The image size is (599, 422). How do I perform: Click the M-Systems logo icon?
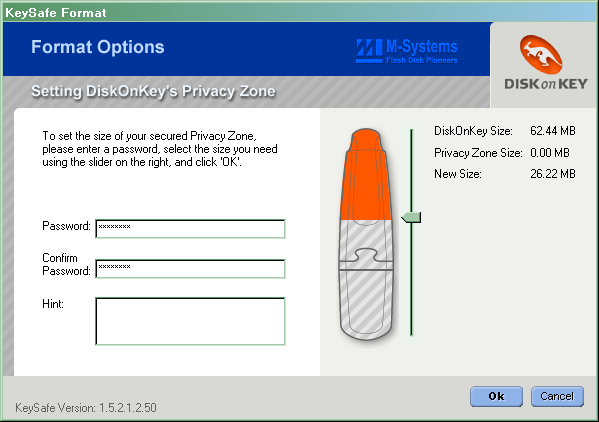click(x=369, y=51)
